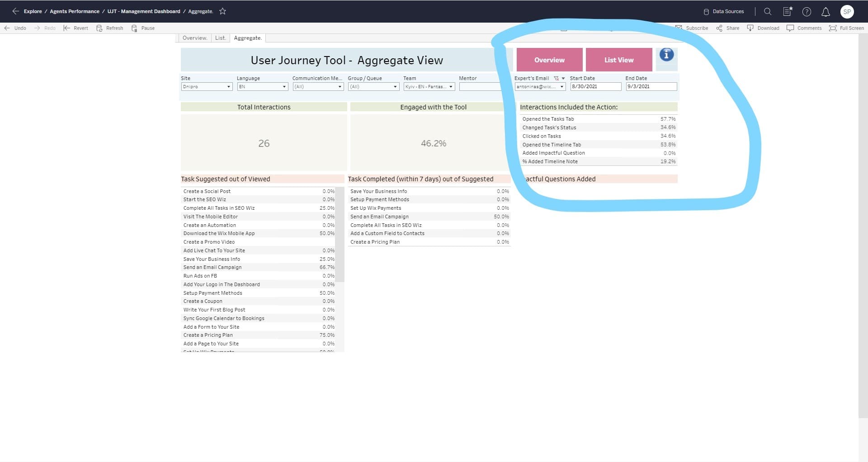Screen dimensions: 868x462
Task: Open the notifications bell icon
Action: (x=826, y=12)
